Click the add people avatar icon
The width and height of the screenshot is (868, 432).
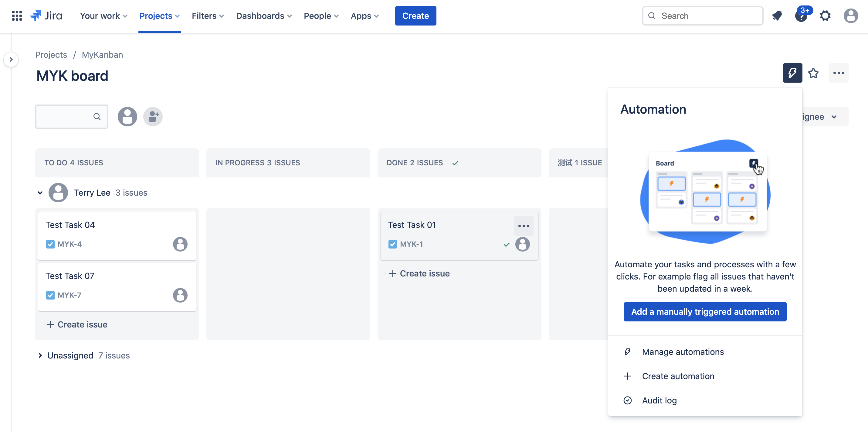coord(153,117)
